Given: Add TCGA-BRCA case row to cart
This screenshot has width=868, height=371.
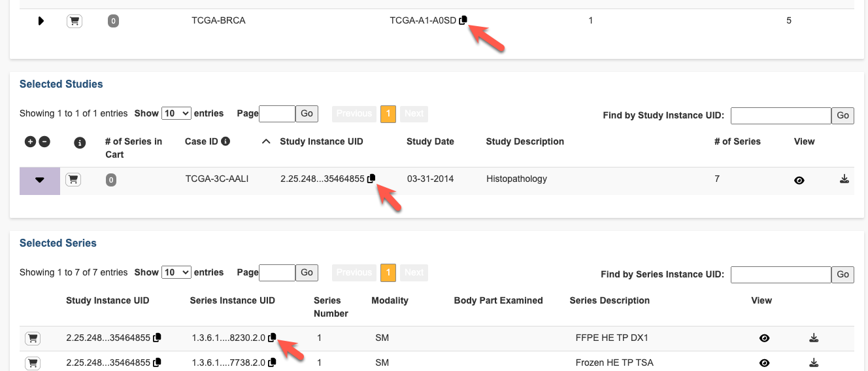Looking at the screenshot, I should tap(75, 21).
